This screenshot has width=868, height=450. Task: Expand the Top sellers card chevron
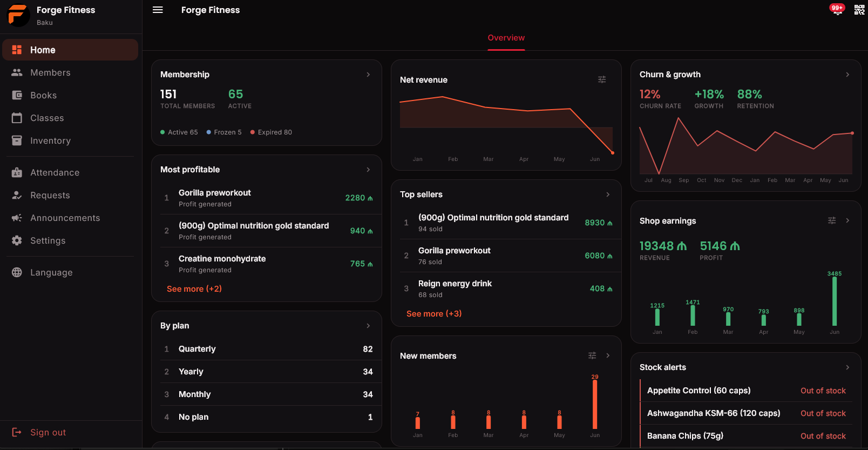(608, 194)
